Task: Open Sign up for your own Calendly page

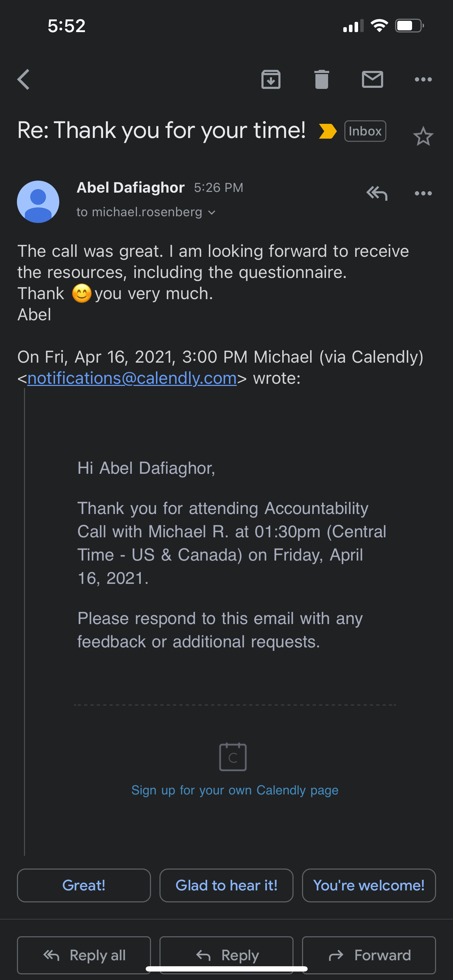Action: pos(235,790)
